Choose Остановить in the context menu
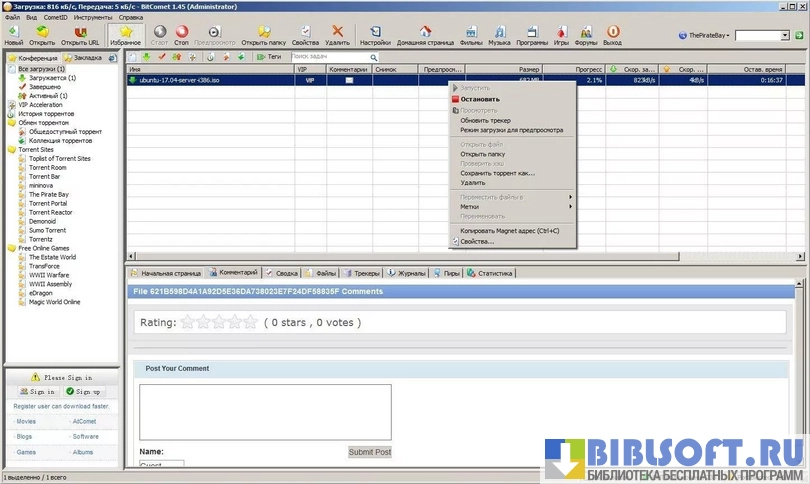Image resolution: width=810 pixels, height=484 pixels. 480,99
